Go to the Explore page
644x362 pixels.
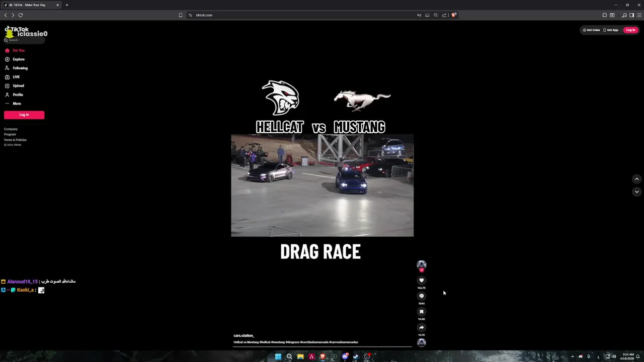(x=15, y=59)
